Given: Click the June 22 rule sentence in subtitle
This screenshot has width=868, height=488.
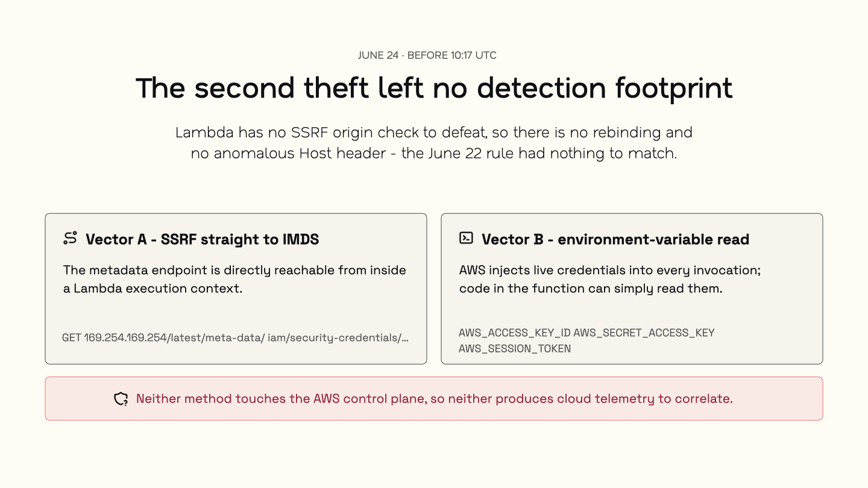Looking at the screenshot, I should coord(539,154).
